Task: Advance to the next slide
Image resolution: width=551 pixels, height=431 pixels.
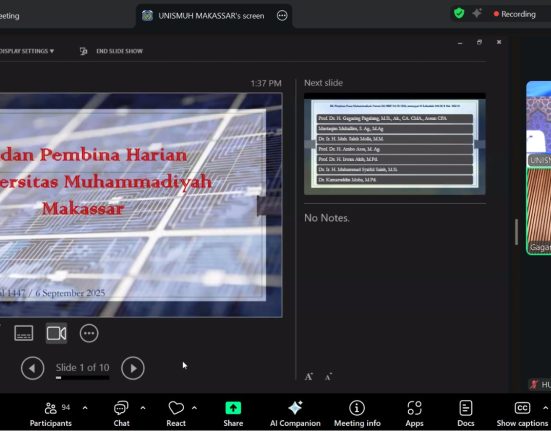Action: coord(133,368)
